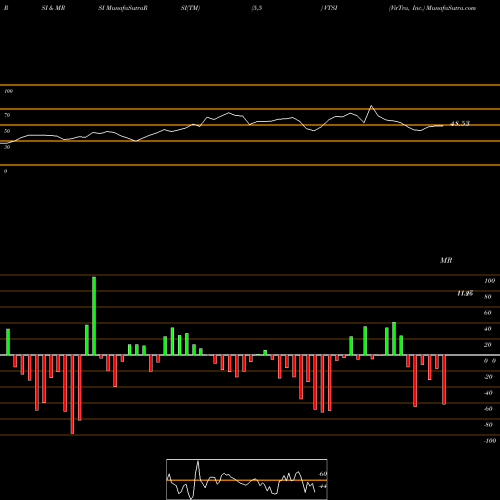
Task: Click the -100 label on MR axis
Action: click(490, 441)
